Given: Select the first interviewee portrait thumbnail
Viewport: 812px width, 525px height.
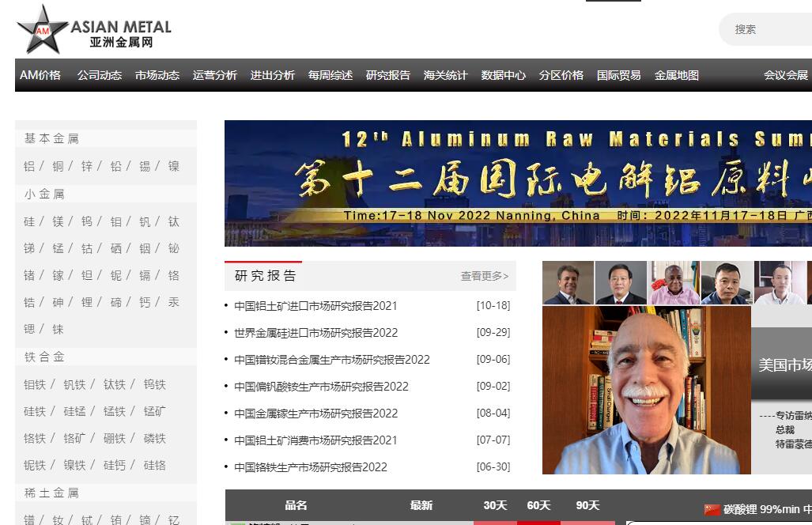Looking at the screenshot, I should (x=568, y=283).
